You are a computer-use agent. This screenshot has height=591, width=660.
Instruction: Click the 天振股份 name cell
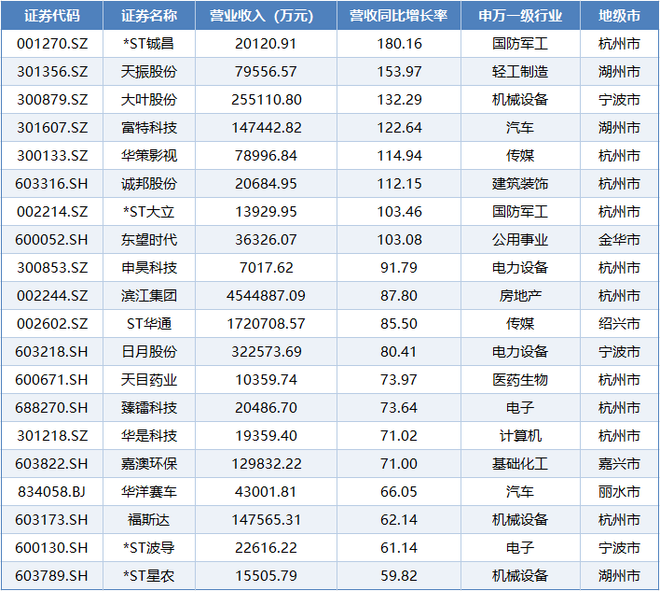148,72
